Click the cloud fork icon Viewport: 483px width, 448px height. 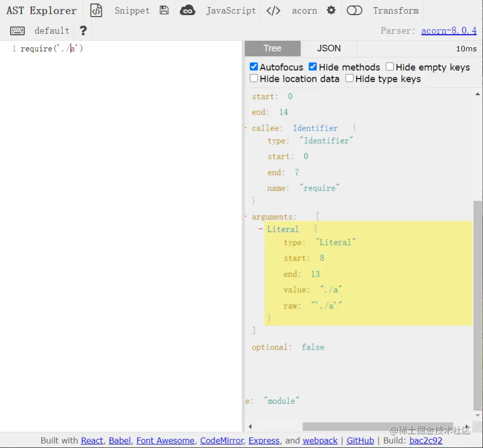point(187,11)
